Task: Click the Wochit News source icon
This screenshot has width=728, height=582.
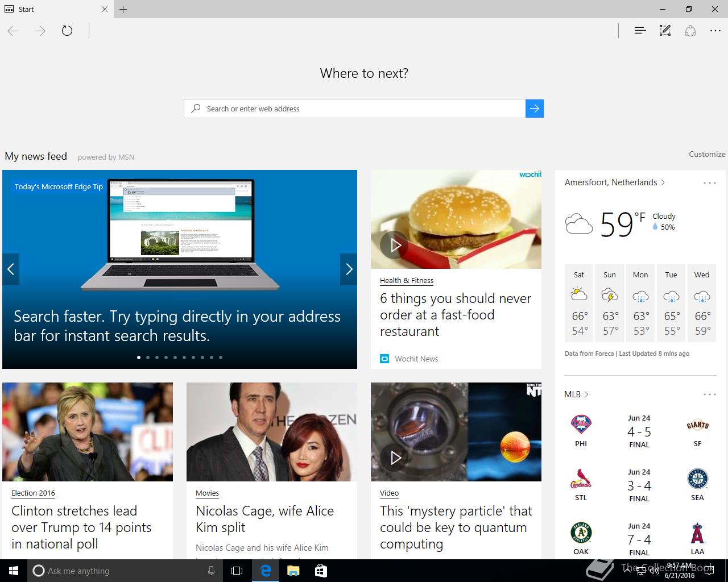Action: 384,359
